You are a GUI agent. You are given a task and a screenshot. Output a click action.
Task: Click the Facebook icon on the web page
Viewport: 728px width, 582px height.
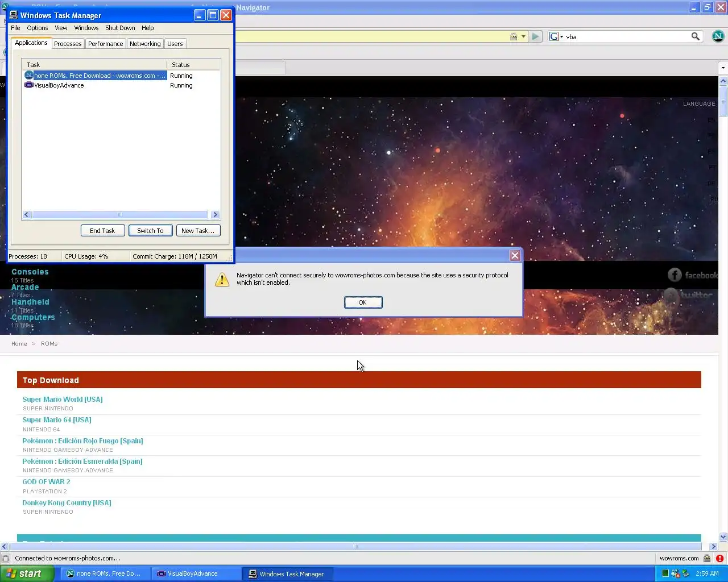tap(675, 275)
